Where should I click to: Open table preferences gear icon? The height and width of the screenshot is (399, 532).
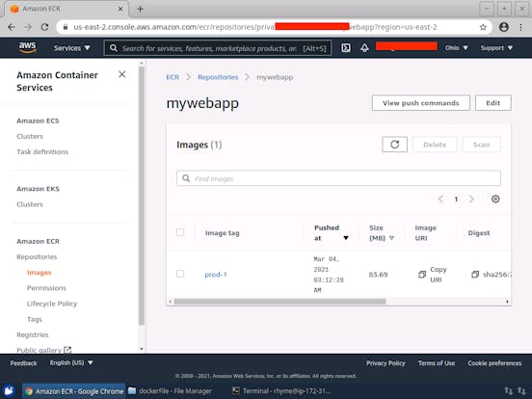point(495,199)
